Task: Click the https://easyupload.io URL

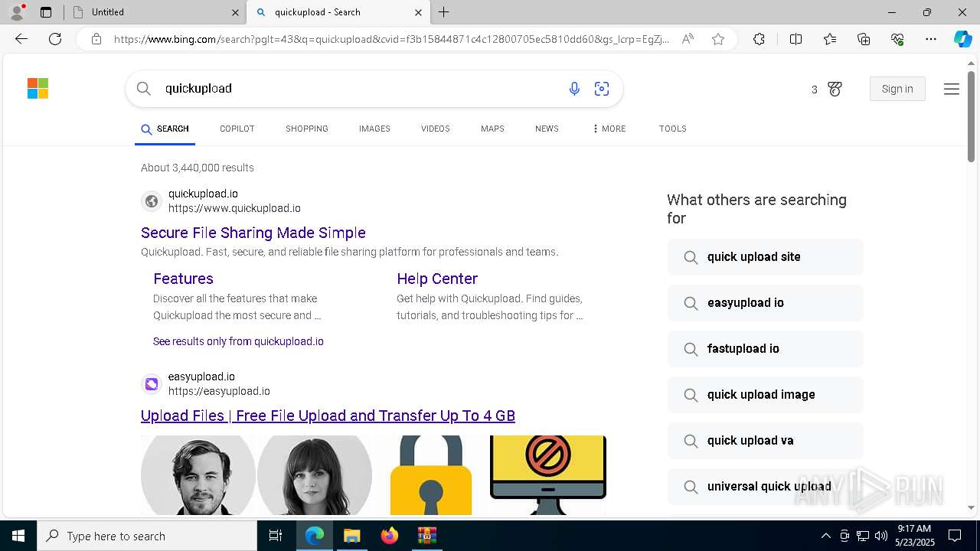Action: click(219, 391)
